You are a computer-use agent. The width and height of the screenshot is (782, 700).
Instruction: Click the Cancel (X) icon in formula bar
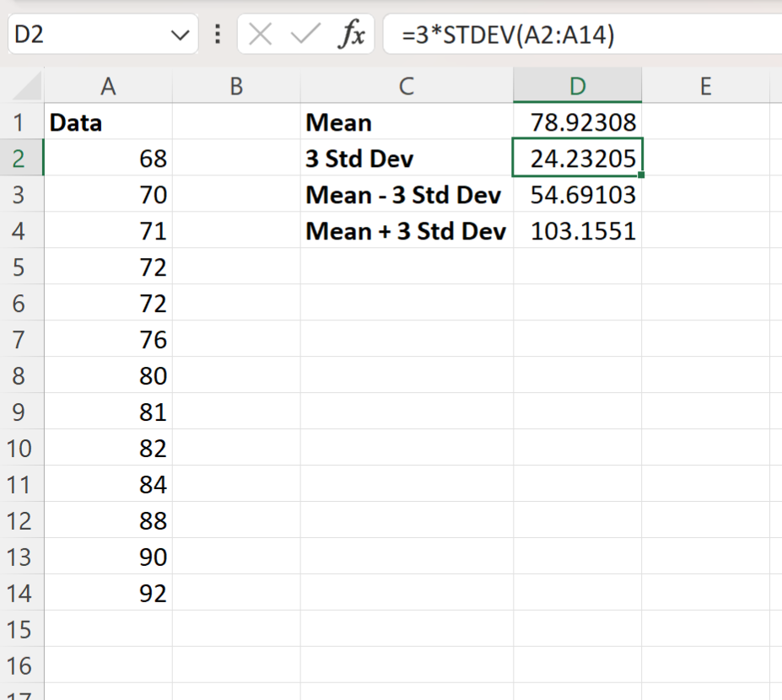(x=260, y=34)
